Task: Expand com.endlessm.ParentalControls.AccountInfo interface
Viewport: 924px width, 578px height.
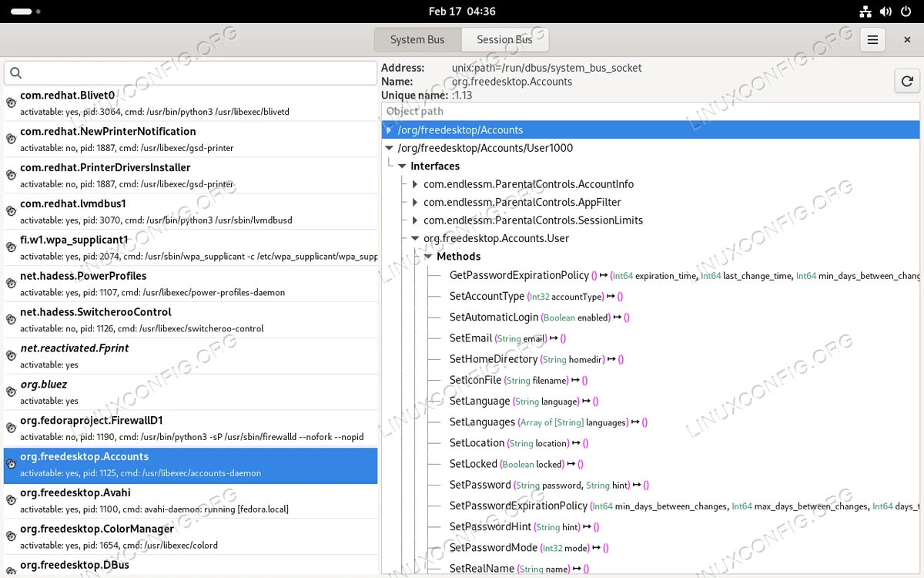Action: [x=415, y=184]
